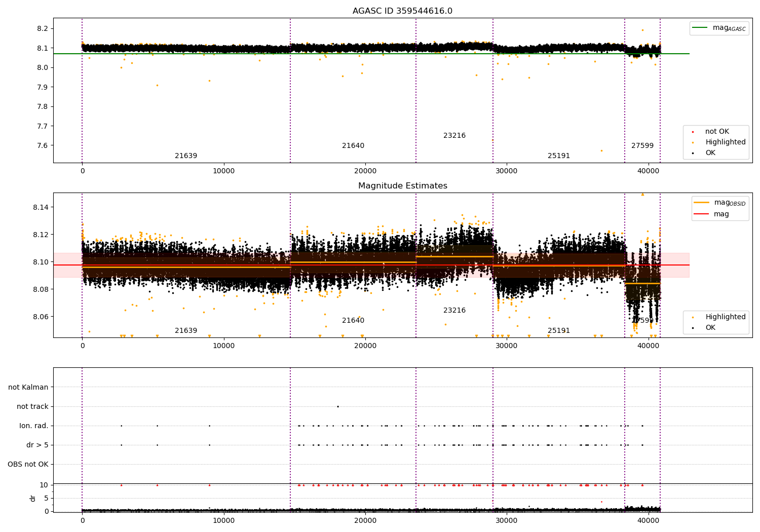This screenshot has width=760, height=532.
Task: Click the 7.6 y-axis tick label
Action: pyautogui.click(x=43, y=146)
